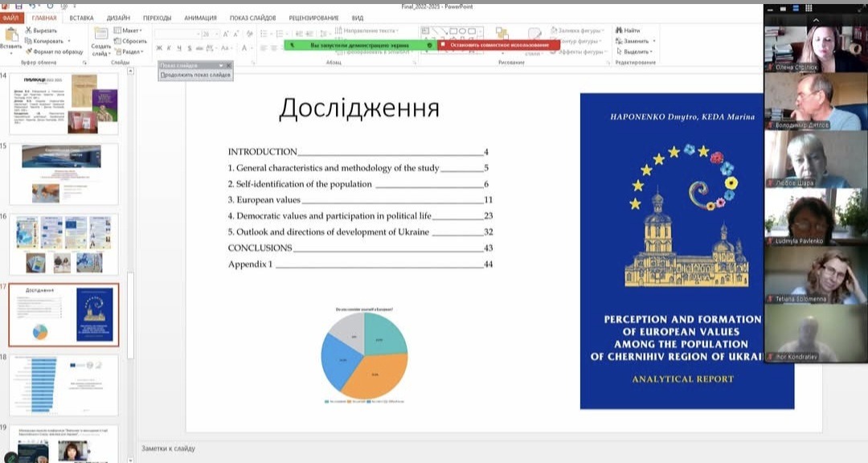Toggle underline (Ч) formatting
The width and height of the screenshot is (868, 463).
[178, 48]
